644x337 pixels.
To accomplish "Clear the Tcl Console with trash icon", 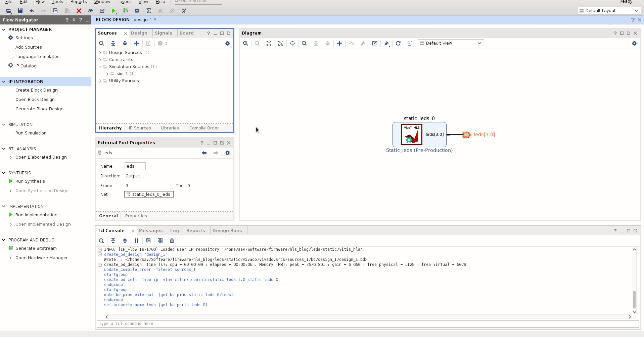I will tap(172, 241).
